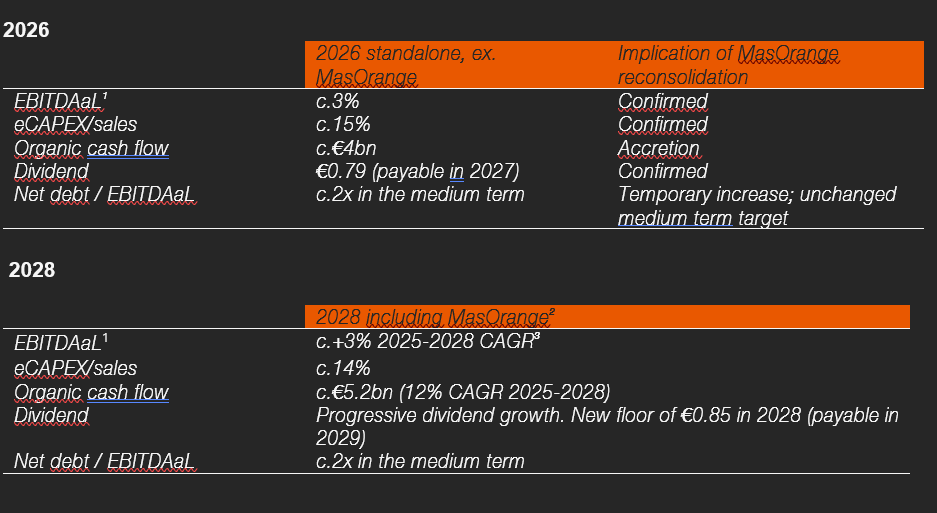Click the "Accretion" cell
Viewport: 937px width, 513px height.
tap(658, 148)
